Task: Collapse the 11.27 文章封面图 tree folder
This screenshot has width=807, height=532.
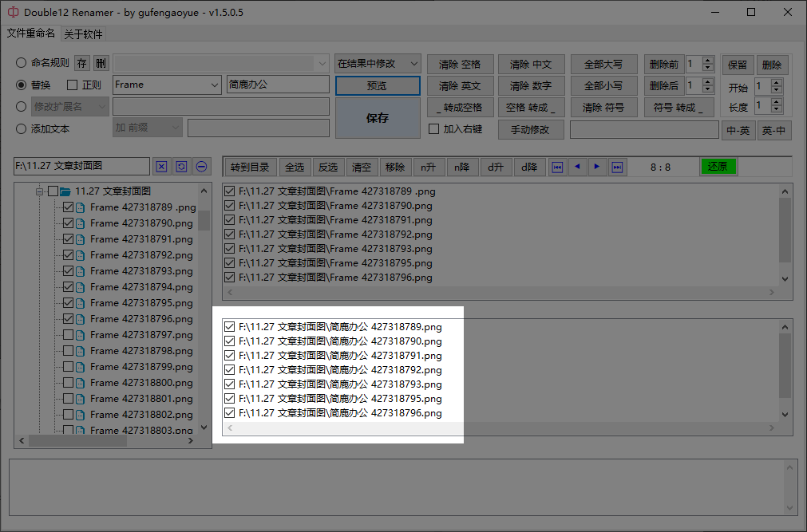Action: pos(40,191)
